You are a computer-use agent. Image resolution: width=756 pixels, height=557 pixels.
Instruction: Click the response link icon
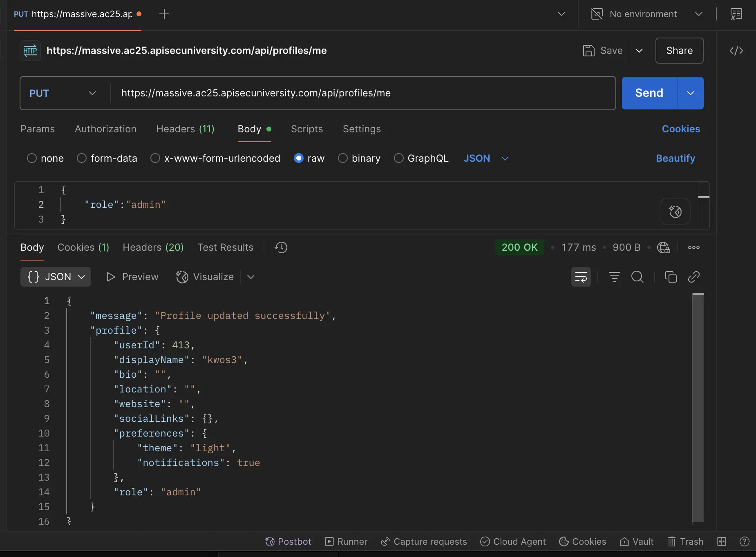click(693, 277)
